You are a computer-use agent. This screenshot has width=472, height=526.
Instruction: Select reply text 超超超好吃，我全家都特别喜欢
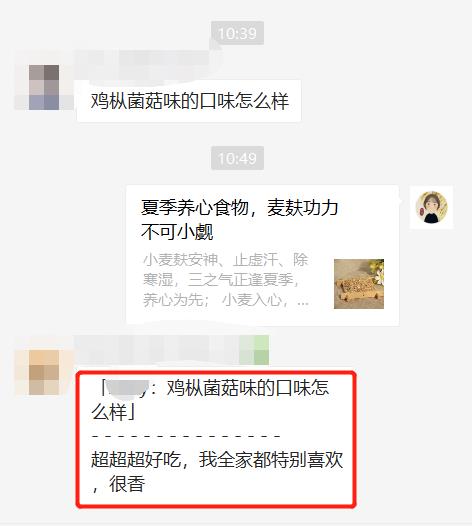(x=217, y=459)
